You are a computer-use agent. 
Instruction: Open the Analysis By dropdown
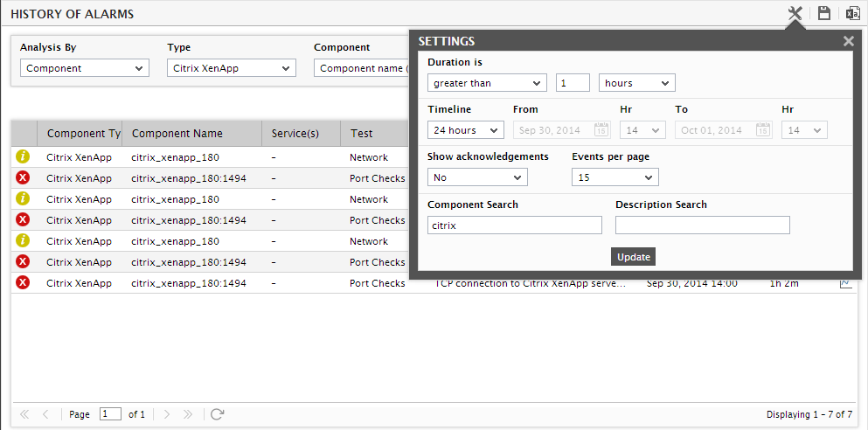(85, 69)
